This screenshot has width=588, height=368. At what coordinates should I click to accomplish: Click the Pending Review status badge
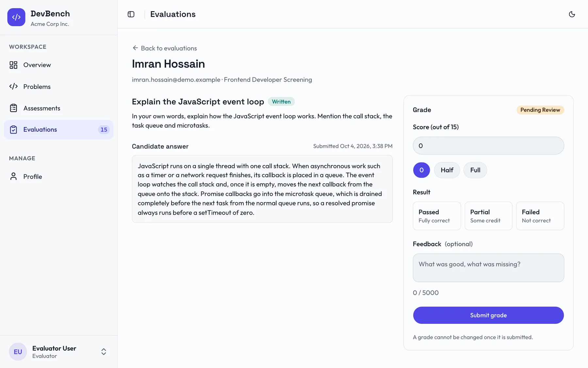540,110
